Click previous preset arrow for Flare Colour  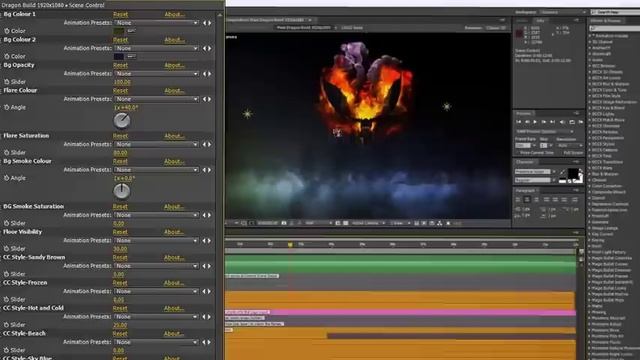coord(205,99)
